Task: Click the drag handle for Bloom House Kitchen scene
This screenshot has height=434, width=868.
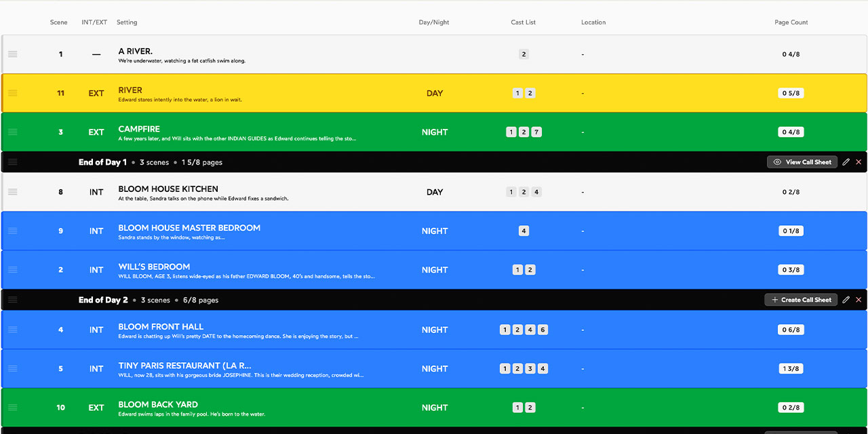Action: click(12, 192)
